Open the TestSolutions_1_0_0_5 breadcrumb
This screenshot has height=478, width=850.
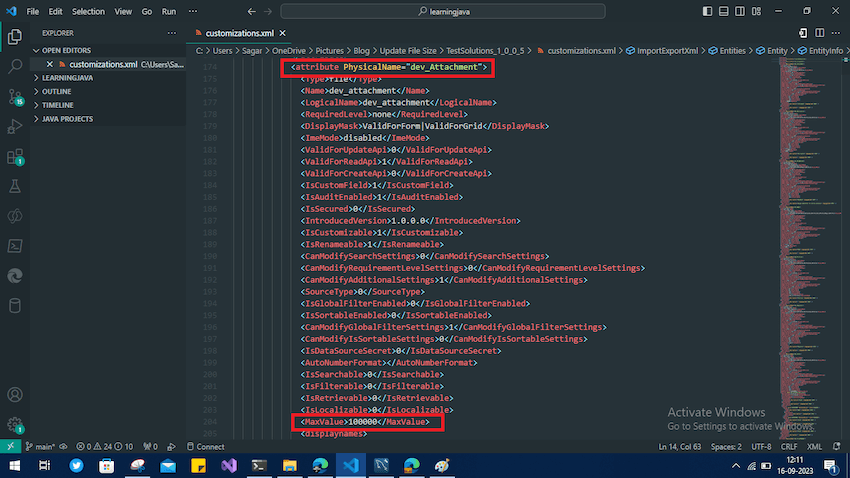485,50
